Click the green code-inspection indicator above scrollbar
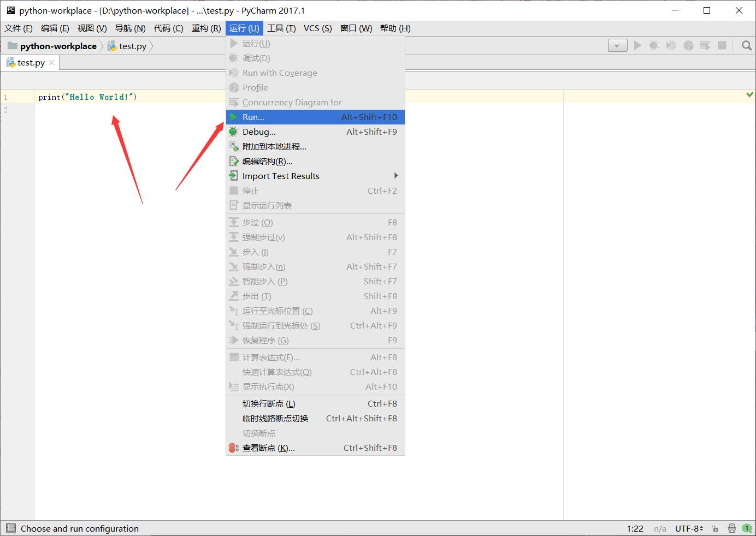The height and width of the screenshot is (536, 756). 749,94
